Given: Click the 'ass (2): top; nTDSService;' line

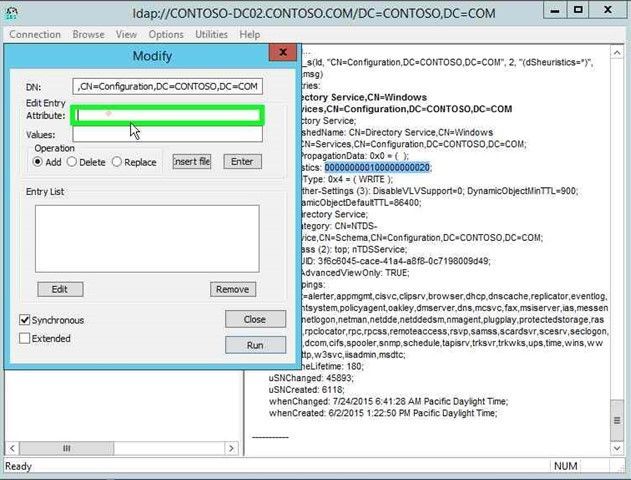Looking at the screenshot, I should (x=353, y=249).
